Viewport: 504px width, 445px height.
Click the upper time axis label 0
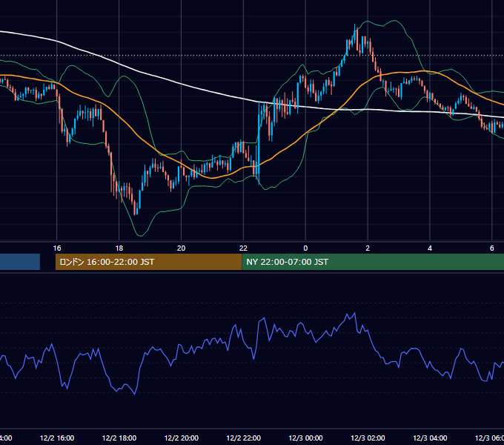click(305, 248)
